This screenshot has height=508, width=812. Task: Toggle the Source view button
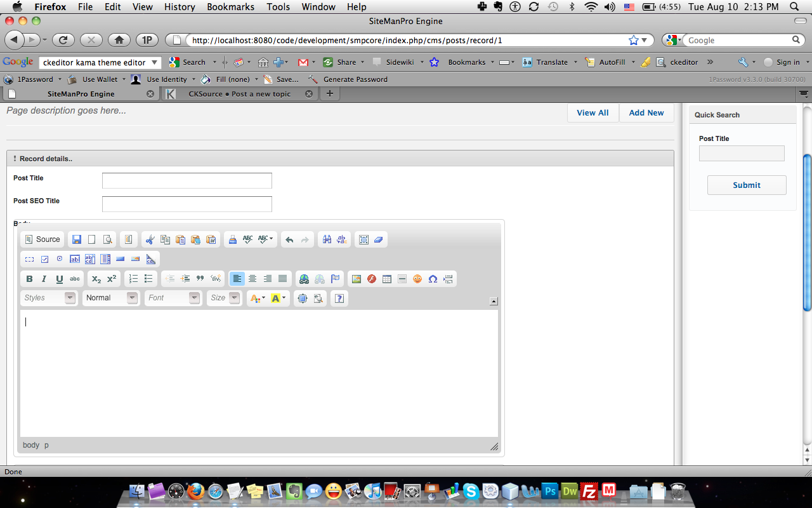coord(43,239)
